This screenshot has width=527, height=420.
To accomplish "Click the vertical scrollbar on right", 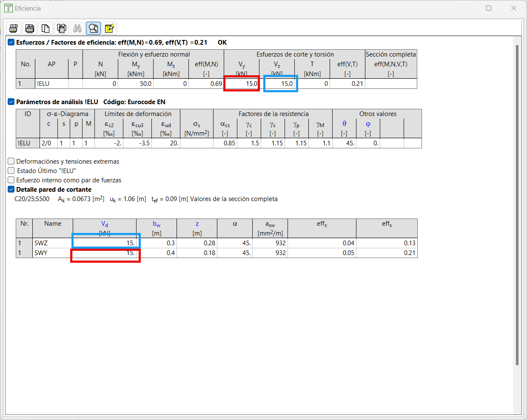I will [x=517, y=204].
